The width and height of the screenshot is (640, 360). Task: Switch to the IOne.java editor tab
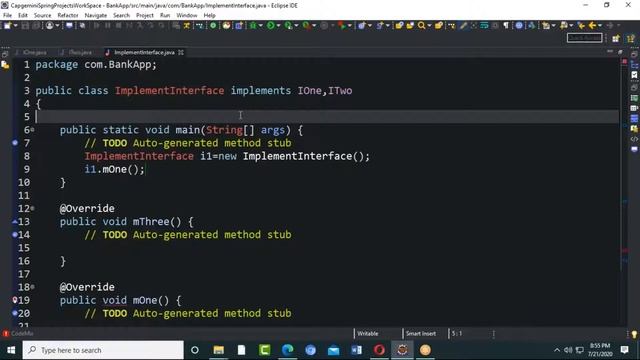click(32, 52)
